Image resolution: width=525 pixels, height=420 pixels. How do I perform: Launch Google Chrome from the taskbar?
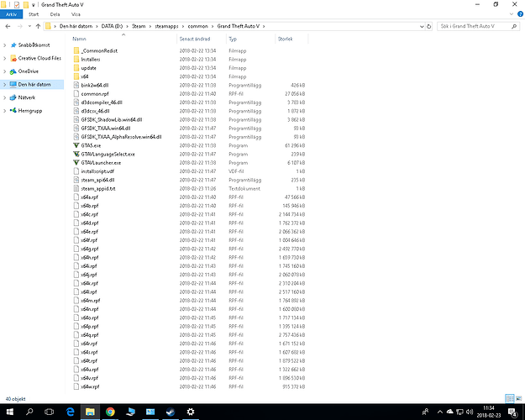[x=110, y=412]
